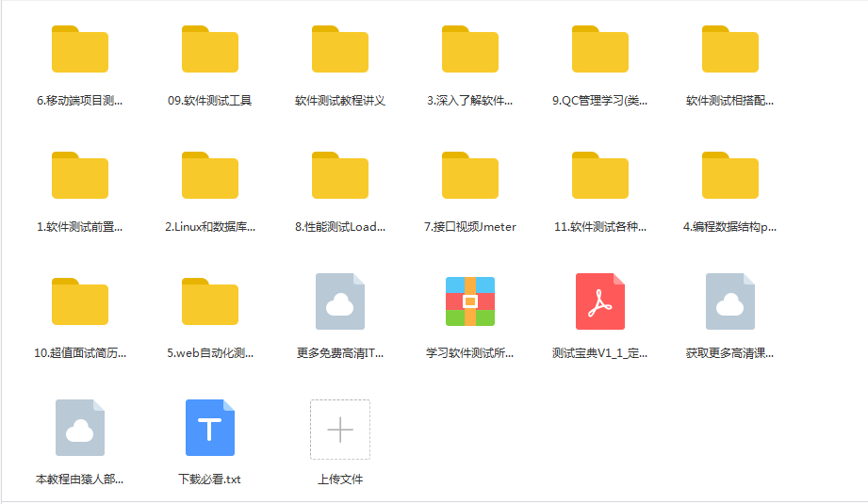Screen dimensions: 868x504
Task: Select the 获取更多高清课... cloud file icon
Action: [730, 301]
